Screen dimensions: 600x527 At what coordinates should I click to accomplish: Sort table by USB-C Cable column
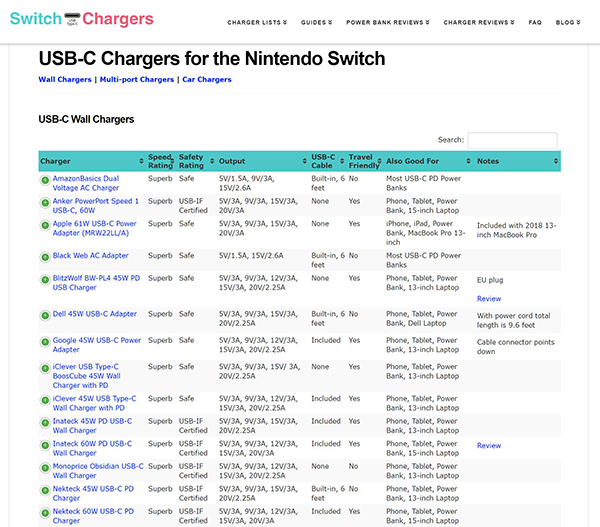tap(328, 161)
